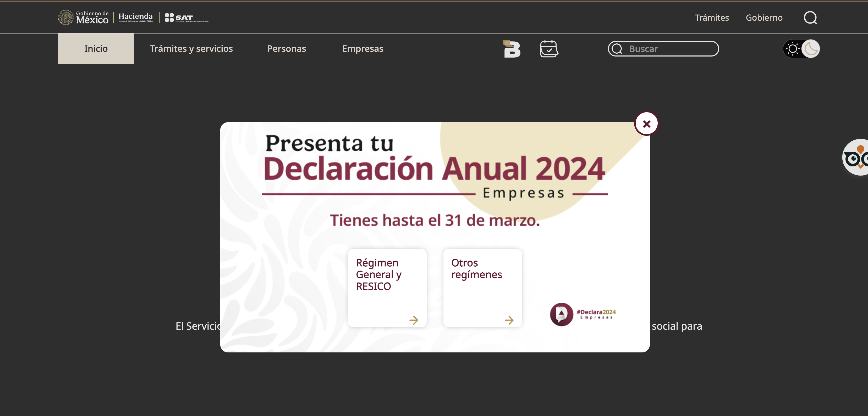Open the calendar check icon

coord(549,49)
